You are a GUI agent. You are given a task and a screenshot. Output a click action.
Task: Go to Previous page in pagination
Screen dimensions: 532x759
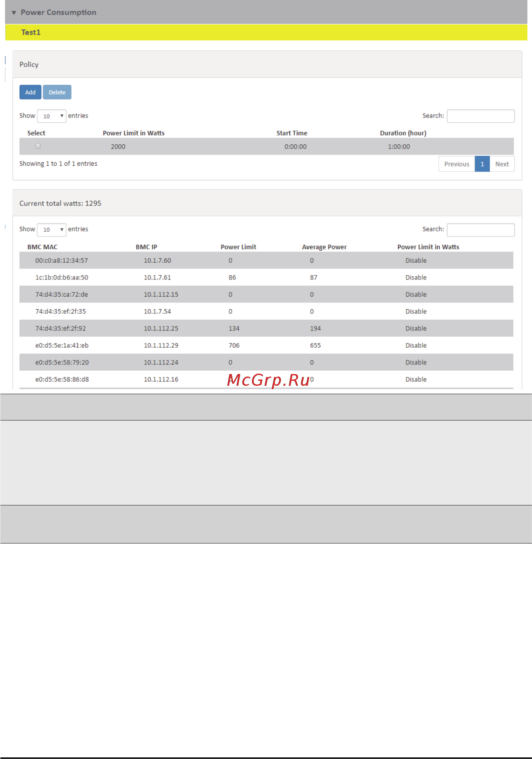point(457,164)
